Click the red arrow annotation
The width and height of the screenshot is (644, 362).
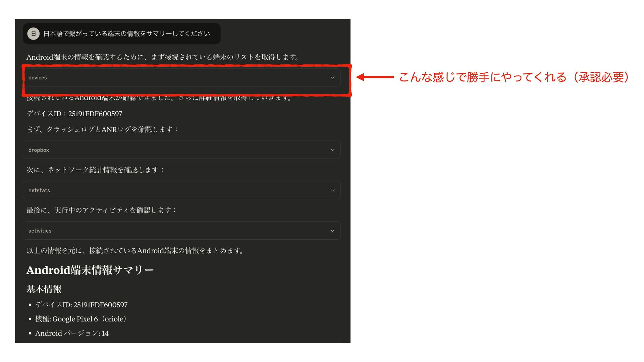pos(375,77)
